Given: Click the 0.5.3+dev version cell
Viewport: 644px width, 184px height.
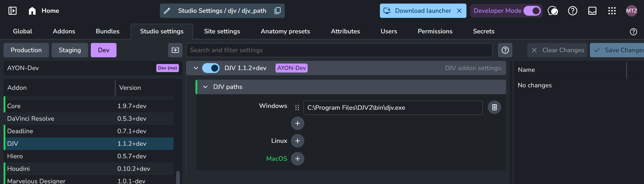Looking at the screenshot, I should (x=132, y=119).
